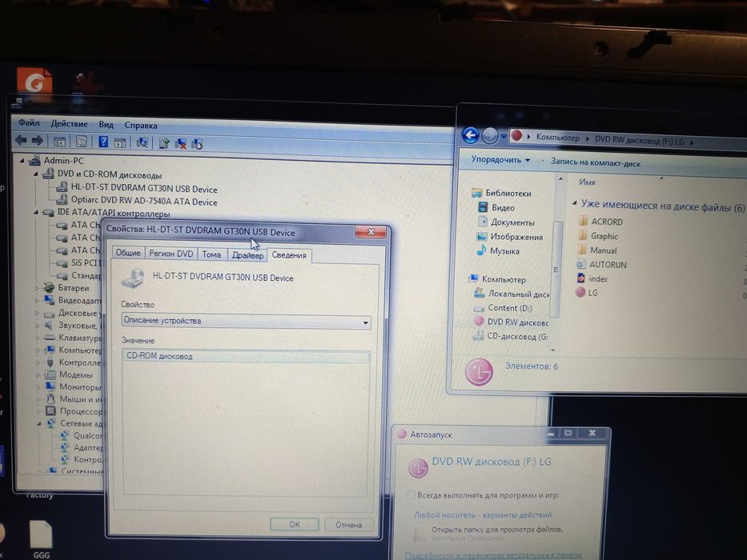Viewport: 747px width, 560px height.
Task: Click the Properties toolbar icon in Device Manager
Action: [x=82, y=141]
